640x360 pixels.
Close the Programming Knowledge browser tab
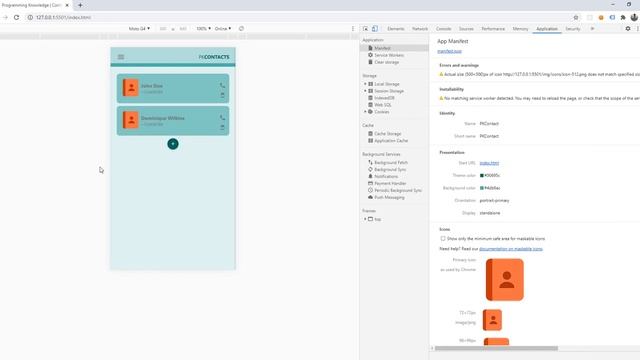(67, 5)
